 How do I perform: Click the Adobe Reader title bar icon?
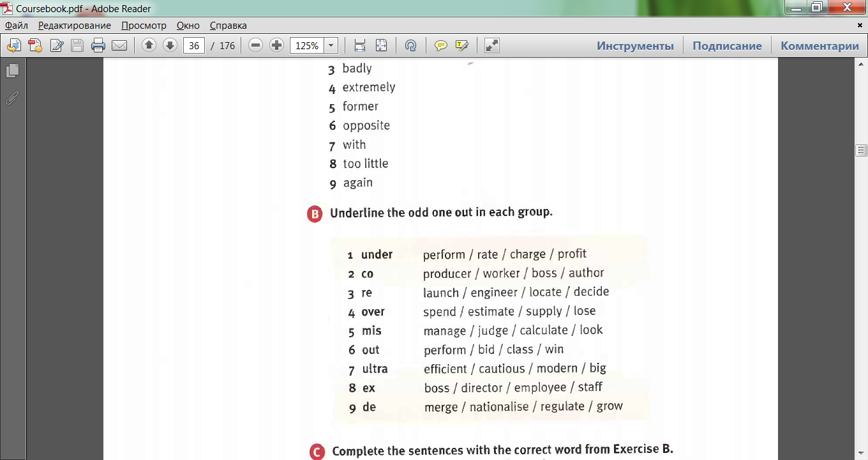[7, 8]
